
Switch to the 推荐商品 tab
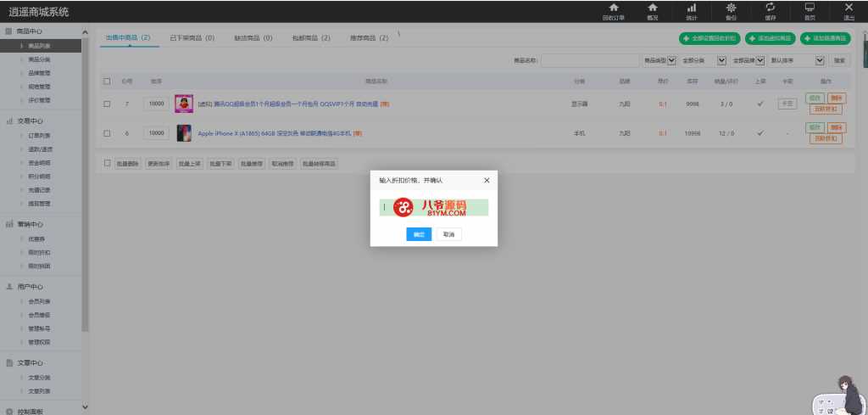(x=369, y=38)
